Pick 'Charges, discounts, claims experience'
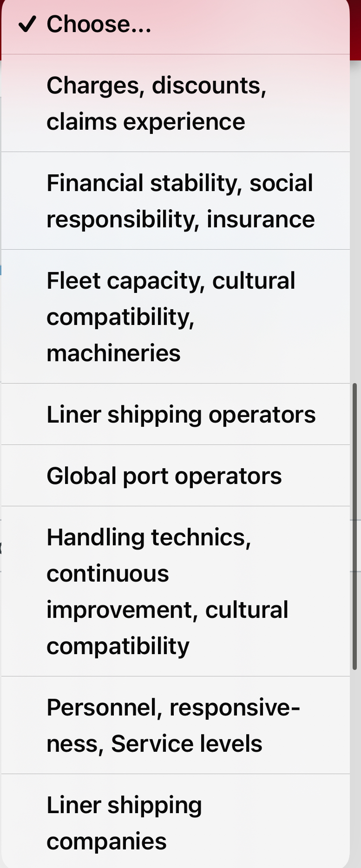Viewport: 361px width, 868px height. (176, 103)
